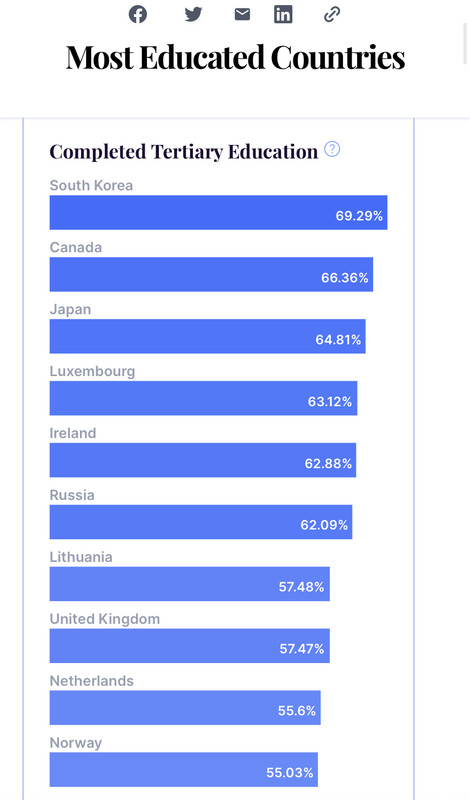Open help tooltip beside Completed Tertiary Education
This screenshot has width=470, height=800.
[332, 149]
